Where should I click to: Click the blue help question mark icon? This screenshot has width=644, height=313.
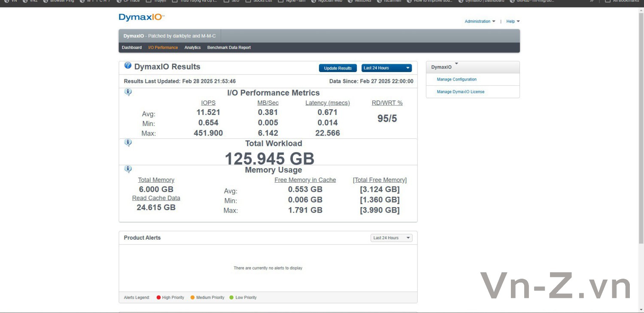click(x=128, y=66)
